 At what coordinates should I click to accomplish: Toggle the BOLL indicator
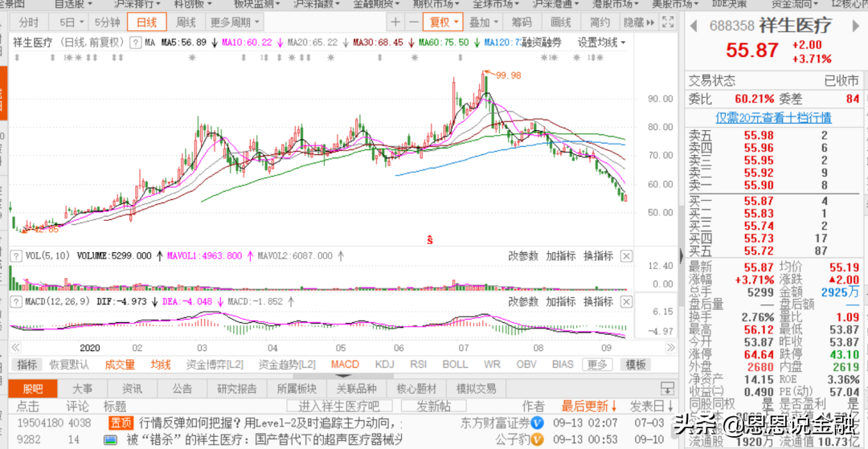(455, 365)
